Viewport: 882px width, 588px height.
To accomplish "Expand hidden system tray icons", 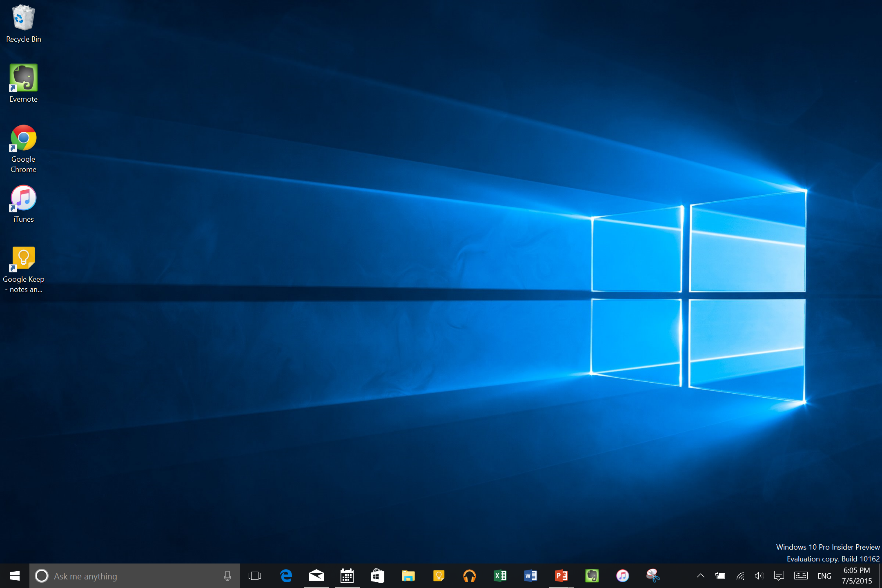I will (701, 576).
